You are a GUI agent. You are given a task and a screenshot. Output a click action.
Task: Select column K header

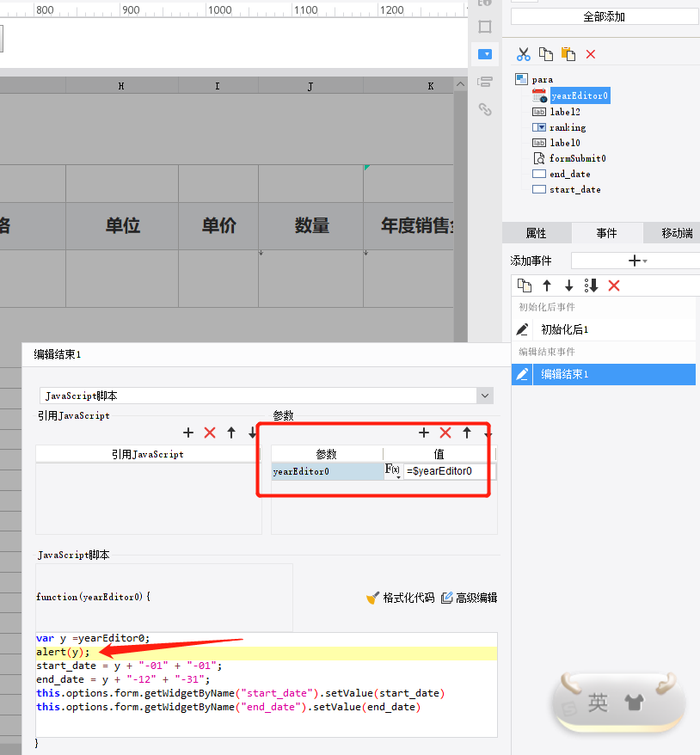[x=408, y=86]
